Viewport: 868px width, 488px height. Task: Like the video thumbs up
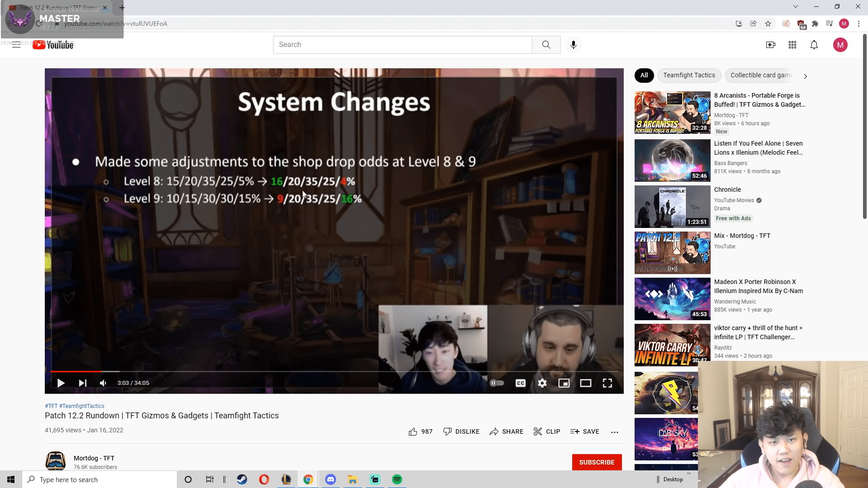(x=421, y=432)
